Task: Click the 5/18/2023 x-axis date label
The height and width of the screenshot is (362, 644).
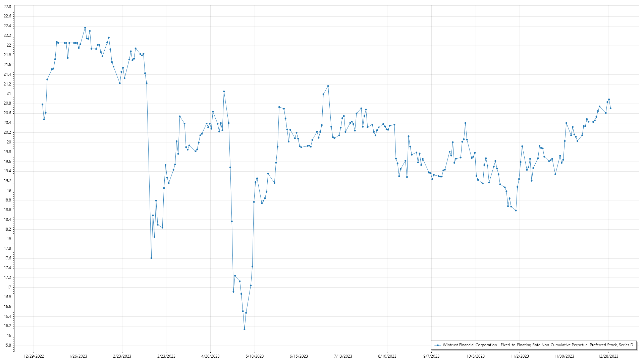Action: point(255,356)
